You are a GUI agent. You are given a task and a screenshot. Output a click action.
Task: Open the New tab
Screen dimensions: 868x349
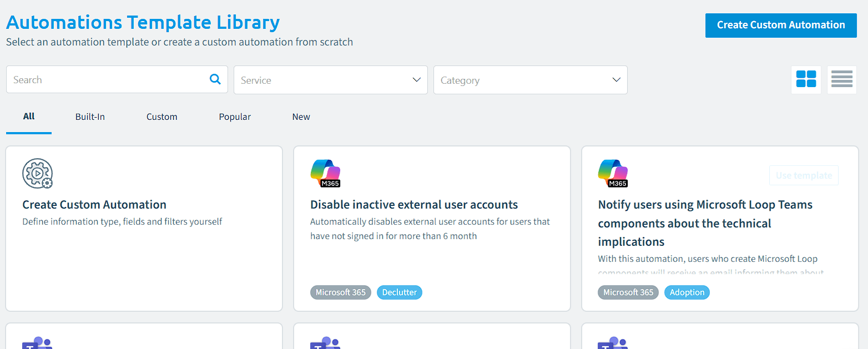(x=301, y=117)
